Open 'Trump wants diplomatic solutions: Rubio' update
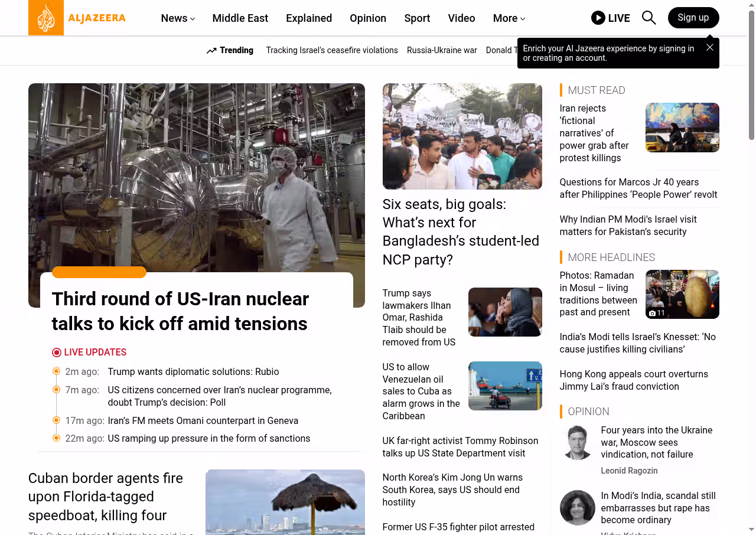 [x=193, y=371]
